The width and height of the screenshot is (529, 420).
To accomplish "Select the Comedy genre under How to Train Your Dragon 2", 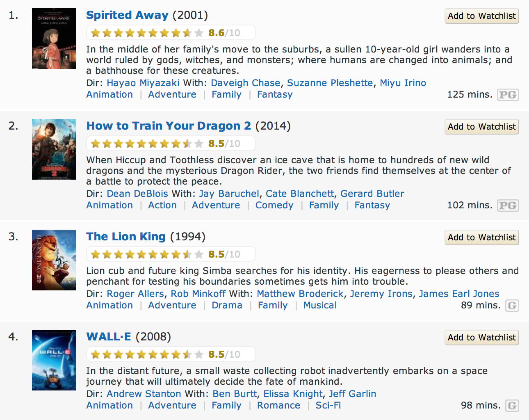I will [x=274, y=205].
